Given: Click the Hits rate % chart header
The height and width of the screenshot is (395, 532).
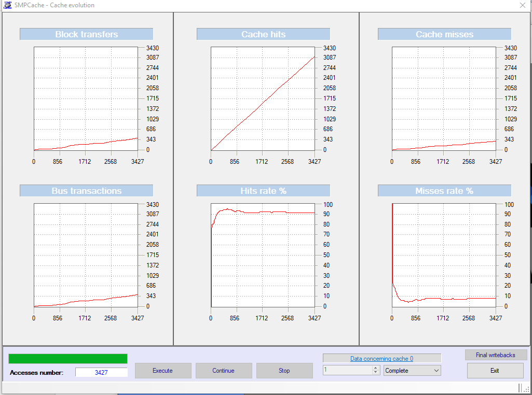Looking at the screenshot, I should click(263, 190).
